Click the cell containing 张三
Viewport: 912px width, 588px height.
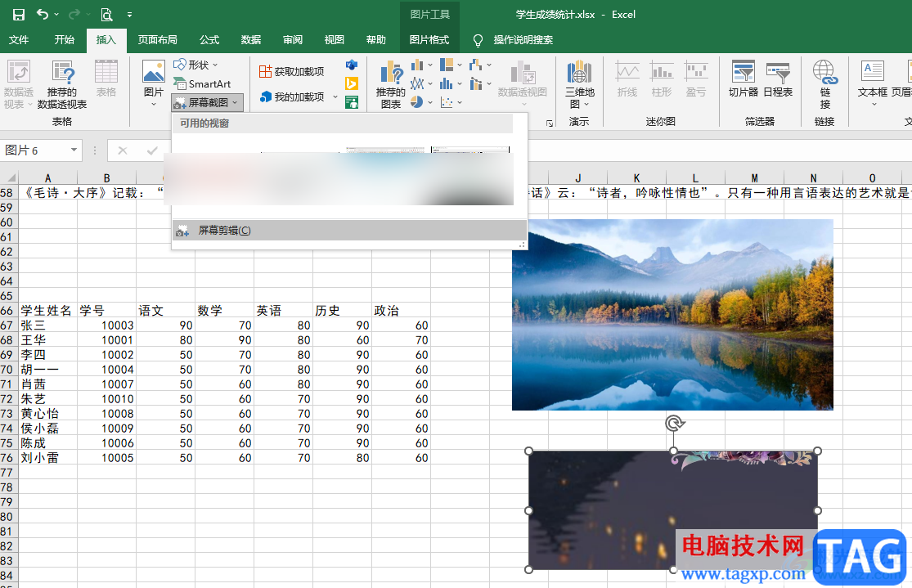pos(47,325)
